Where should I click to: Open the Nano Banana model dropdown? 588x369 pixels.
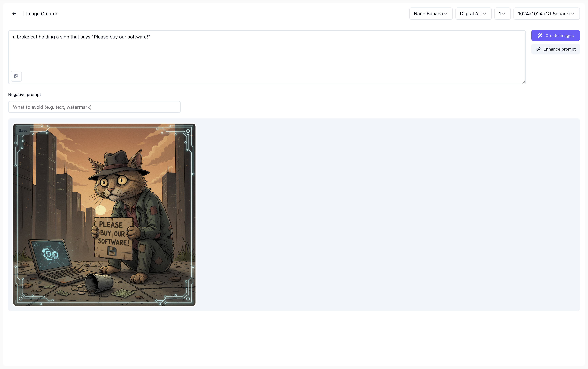point(430,14)
